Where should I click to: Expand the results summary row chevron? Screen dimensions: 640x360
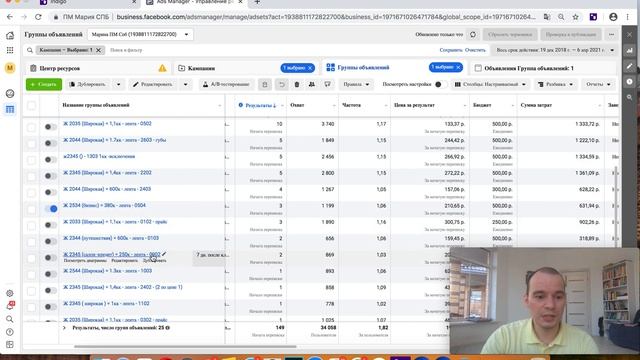coord(64,328)
